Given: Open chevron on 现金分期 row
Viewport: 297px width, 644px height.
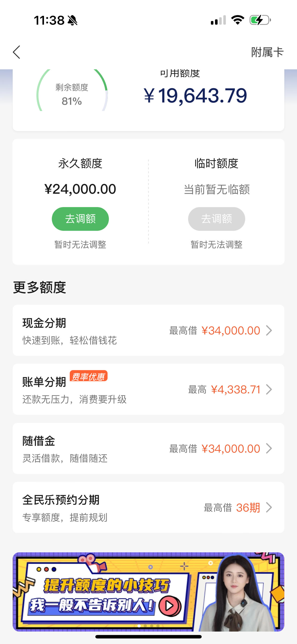Looking at the screenshot, I should (269, 331).
